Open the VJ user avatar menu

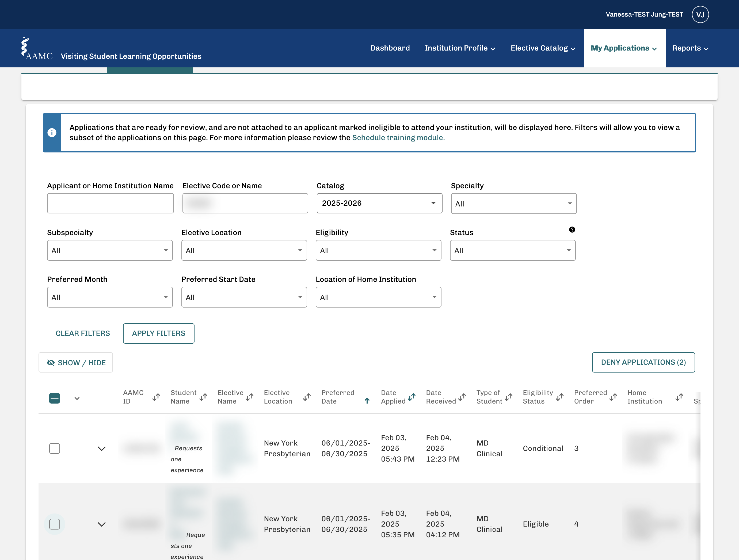pos(700,14)
